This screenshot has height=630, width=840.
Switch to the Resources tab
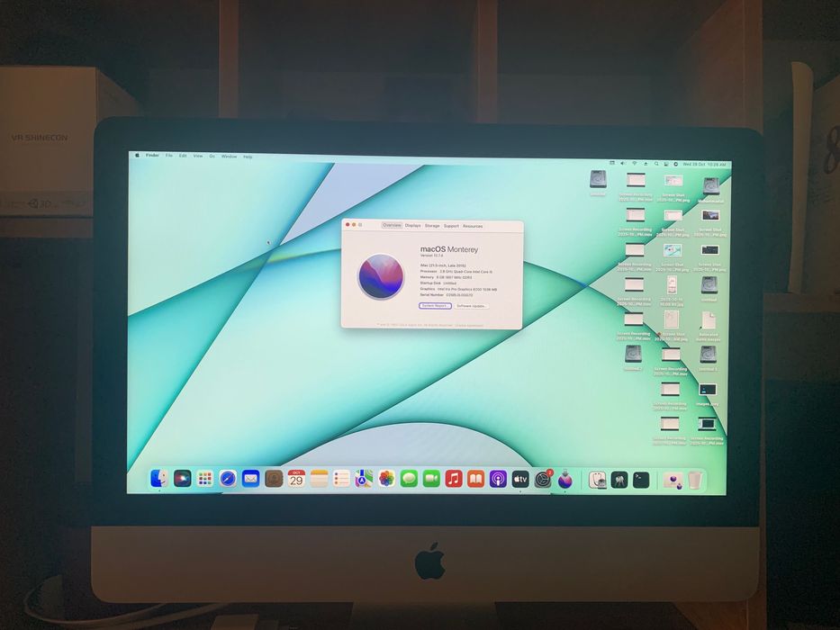[x=473, y=226]
